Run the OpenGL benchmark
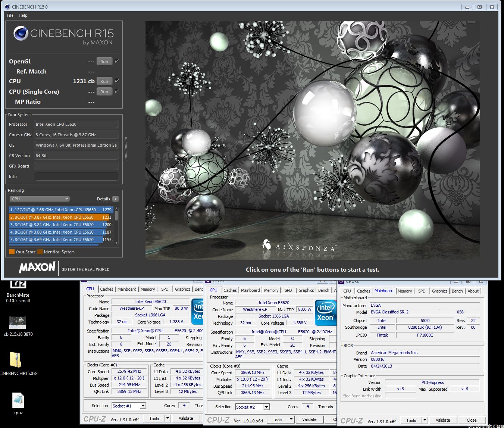This screenshot has height=428, width=504. click(104, 62)
